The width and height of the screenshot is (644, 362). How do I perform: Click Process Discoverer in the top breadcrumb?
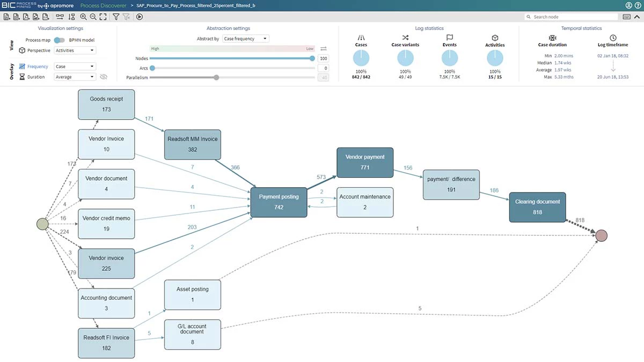103,4
